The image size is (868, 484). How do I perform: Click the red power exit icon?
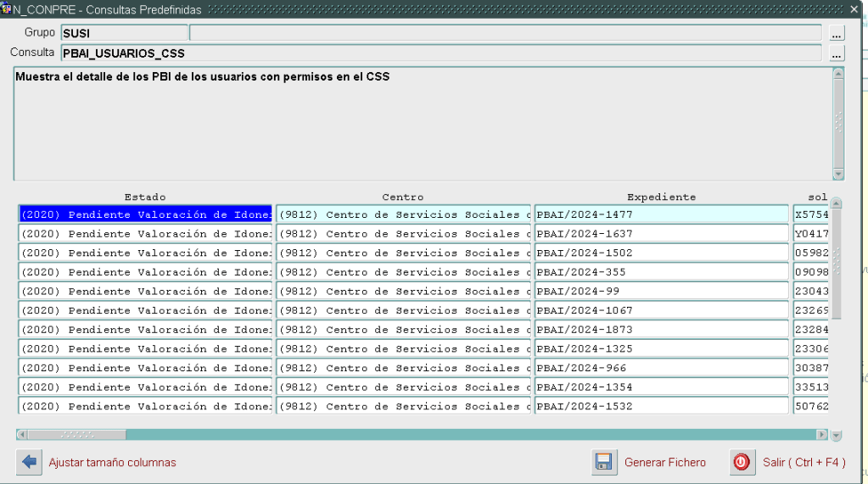742,462
